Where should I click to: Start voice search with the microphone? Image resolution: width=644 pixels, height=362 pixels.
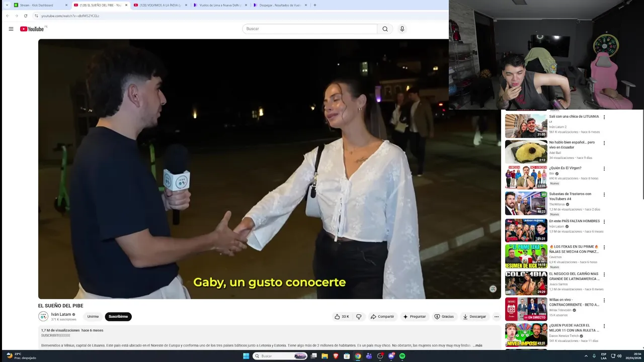pyautogui.click(x=402, y=29)
